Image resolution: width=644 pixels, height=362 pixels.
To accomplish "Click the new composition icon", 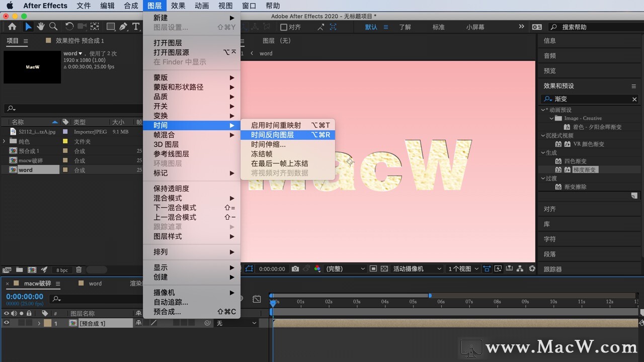I will [32, 270].
